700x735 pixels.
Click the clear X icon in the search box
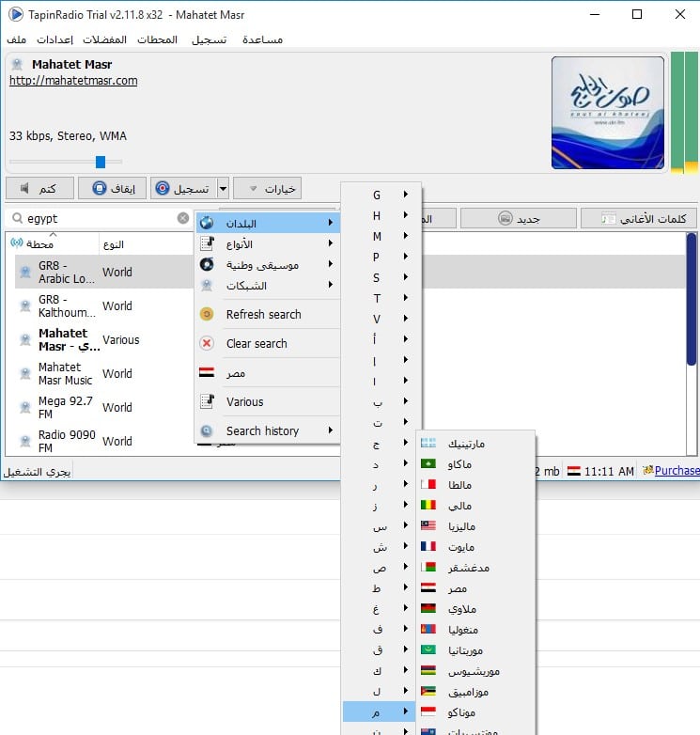(183, 218)
